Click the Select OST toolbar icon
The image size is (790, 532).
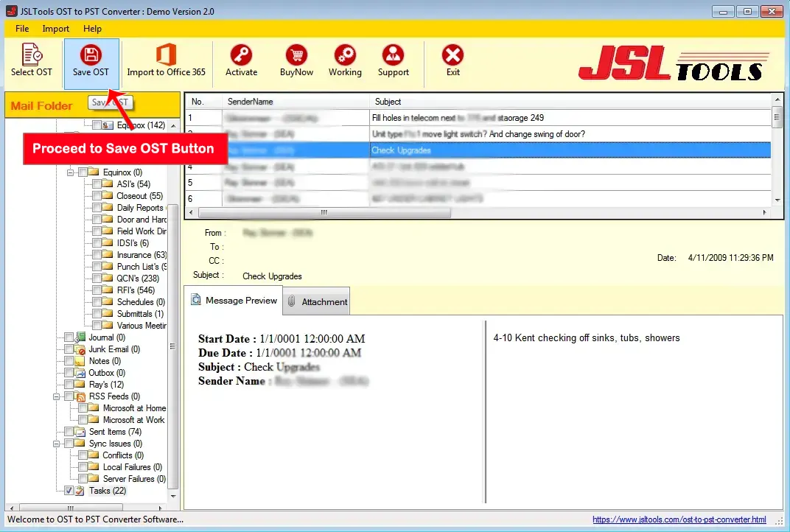tap(32, 60)
